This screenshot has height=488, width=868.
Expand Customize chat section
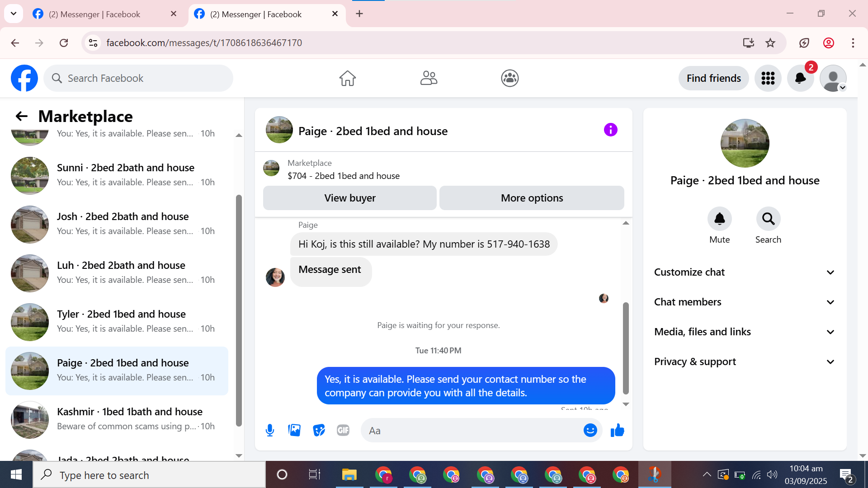[745, 272]
